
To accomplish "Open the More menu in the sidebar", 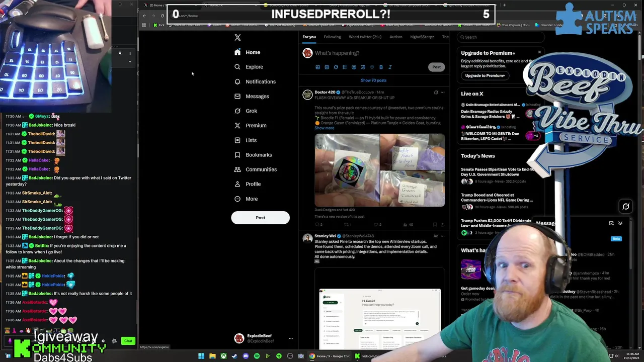I will [x=246, y=199].
